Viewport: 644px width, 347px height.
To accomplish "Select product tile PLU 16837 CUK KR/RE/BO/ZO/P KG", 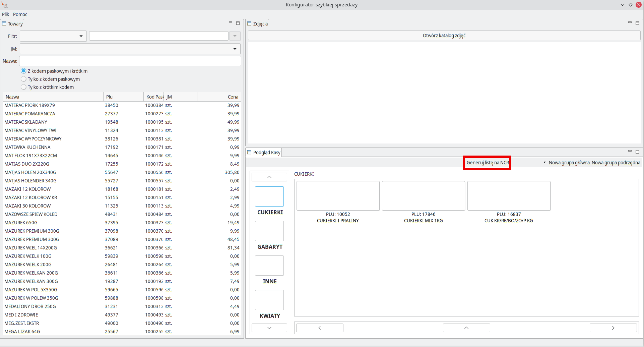I will click(x=509, y=196).
